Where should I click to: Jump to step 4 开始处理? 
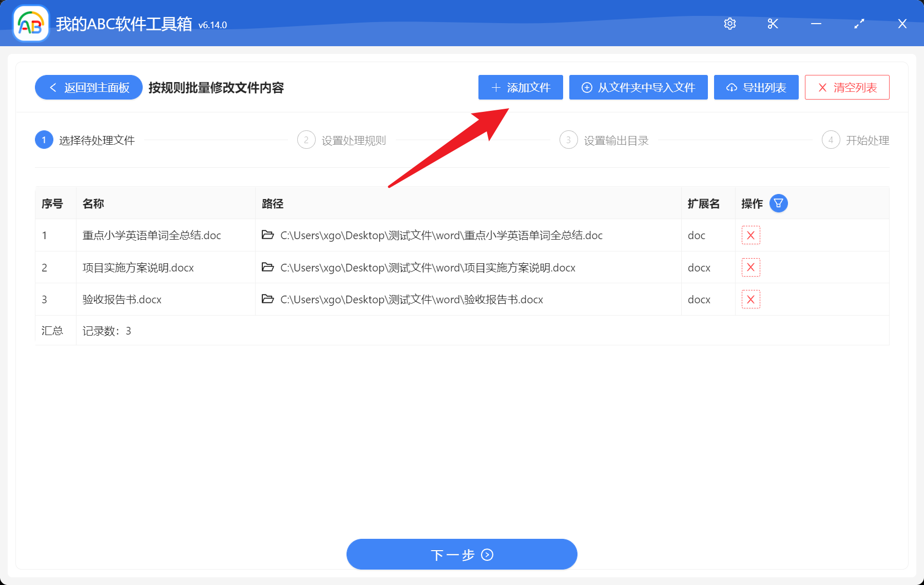855,140
